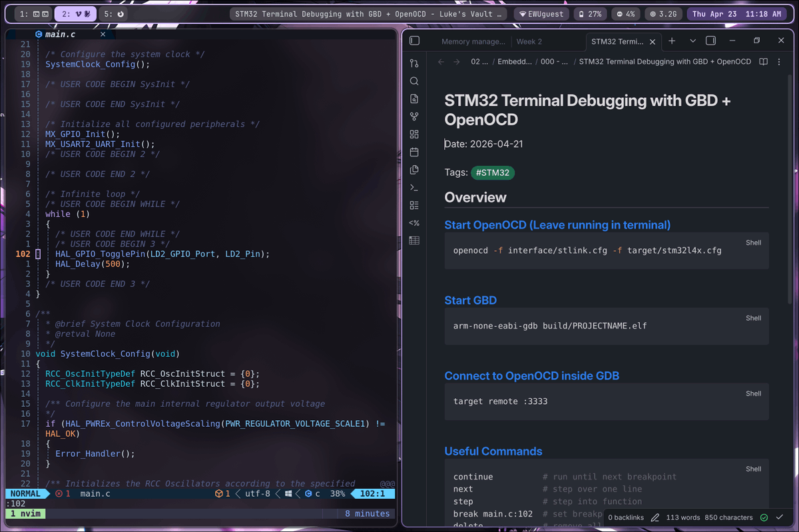799x532 pixels.
Task: Open search using the magnifier ribbon icon
Action: [x=414, y=81]
